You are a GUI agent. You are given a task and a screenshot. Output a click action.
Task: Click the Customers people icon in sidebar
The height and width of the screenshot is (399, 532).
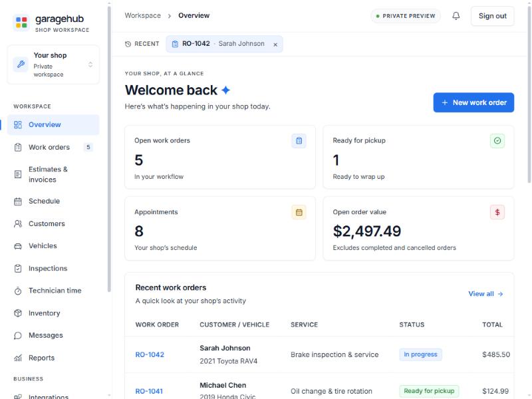pos(18,224)
